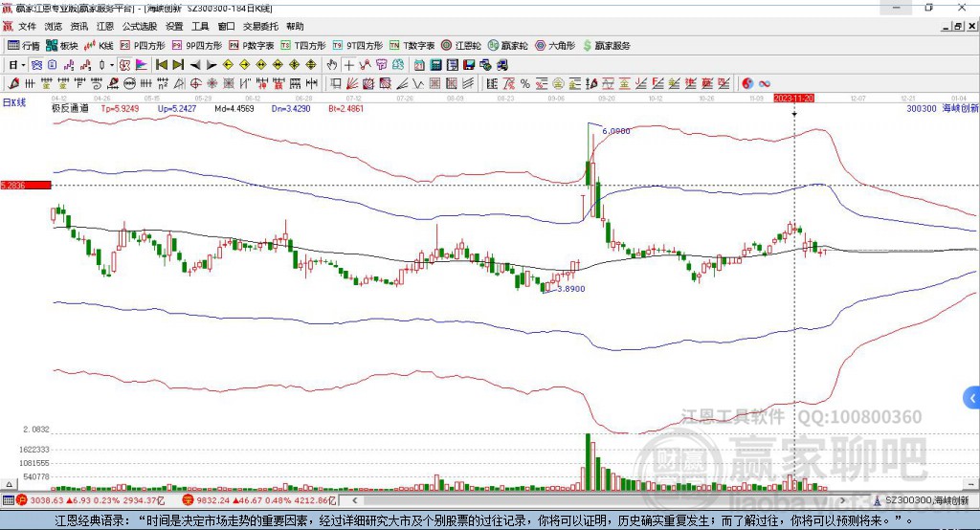Click the black left arrow icon
This screenshot has height=530, width=980.
(x=195, y=65)
